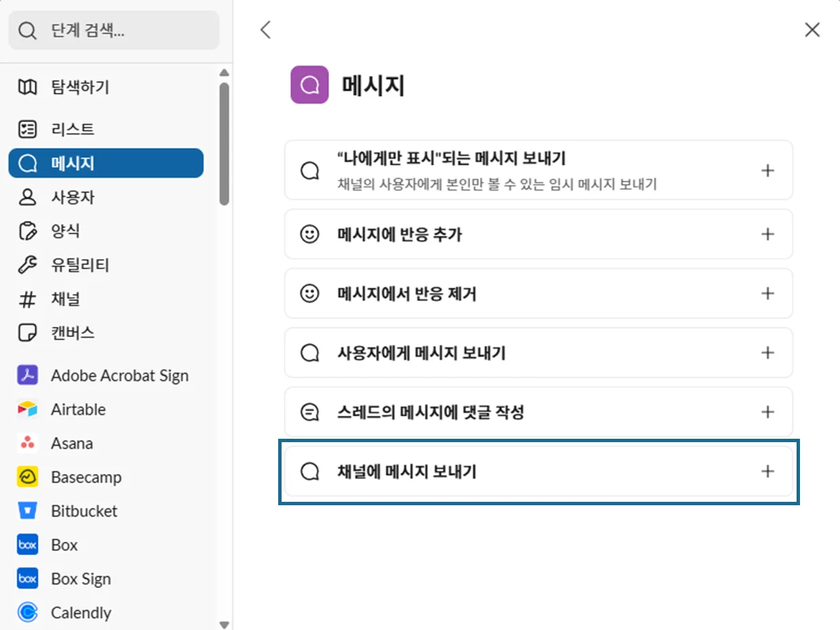Select the 캔버스 category
This screenshot has width=840, height=630.
(x=73, y=333)
